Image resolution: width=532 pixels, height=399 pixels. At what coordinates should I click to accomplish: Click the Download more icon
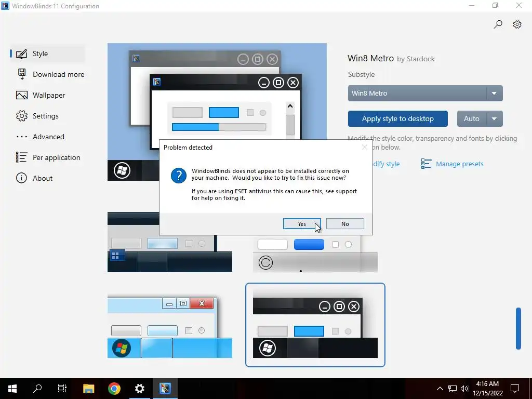(x=22, y=74)
